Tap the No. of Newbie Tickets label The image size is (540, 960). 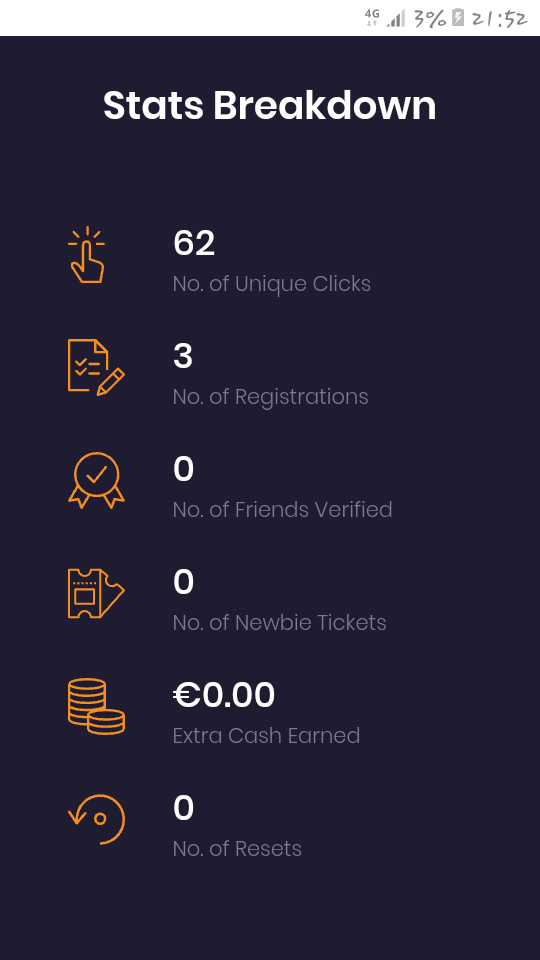[279, 623]
